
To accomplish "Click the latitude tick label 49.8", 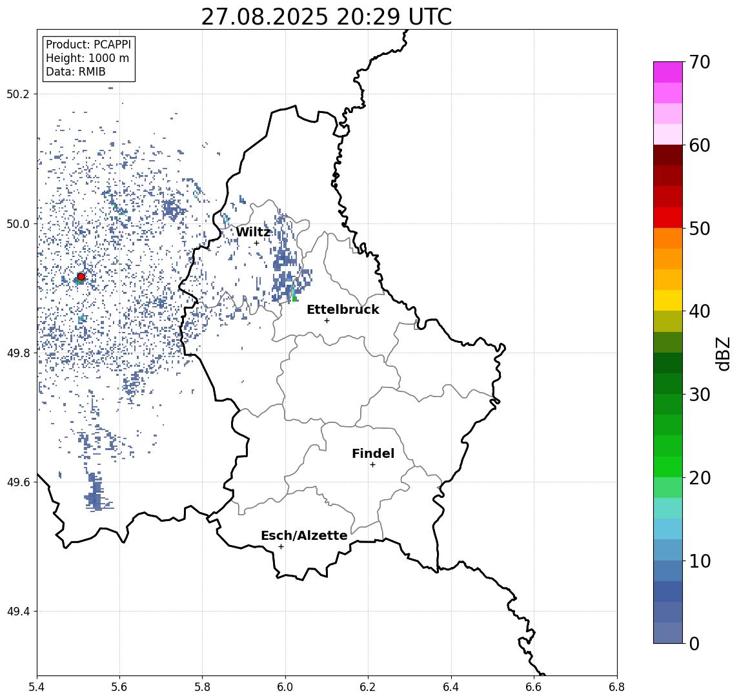I will (x=18, y=353).
